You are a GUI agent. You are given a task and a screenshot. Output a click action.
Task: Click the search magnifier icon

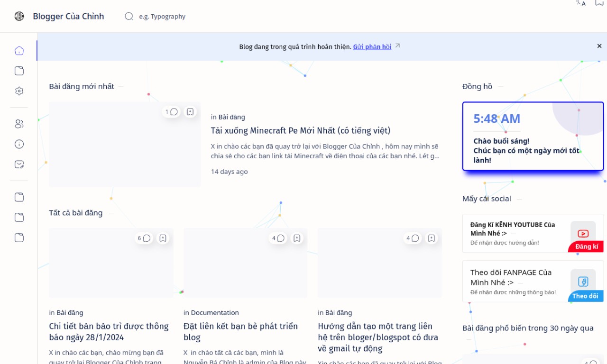129,16
